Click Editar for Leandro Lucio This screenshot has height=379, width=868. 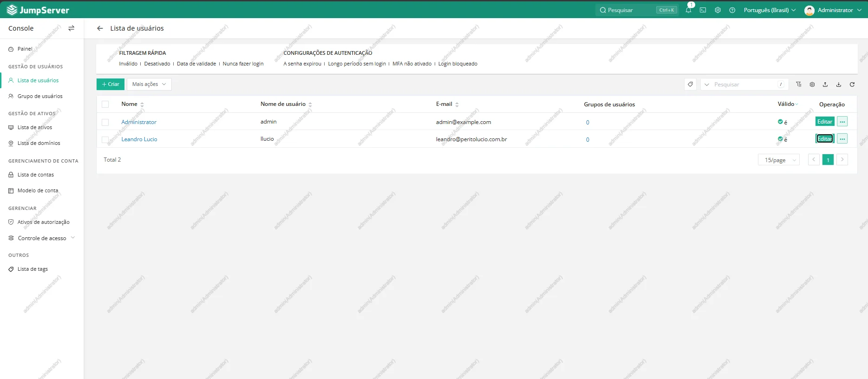click(825, 139)
